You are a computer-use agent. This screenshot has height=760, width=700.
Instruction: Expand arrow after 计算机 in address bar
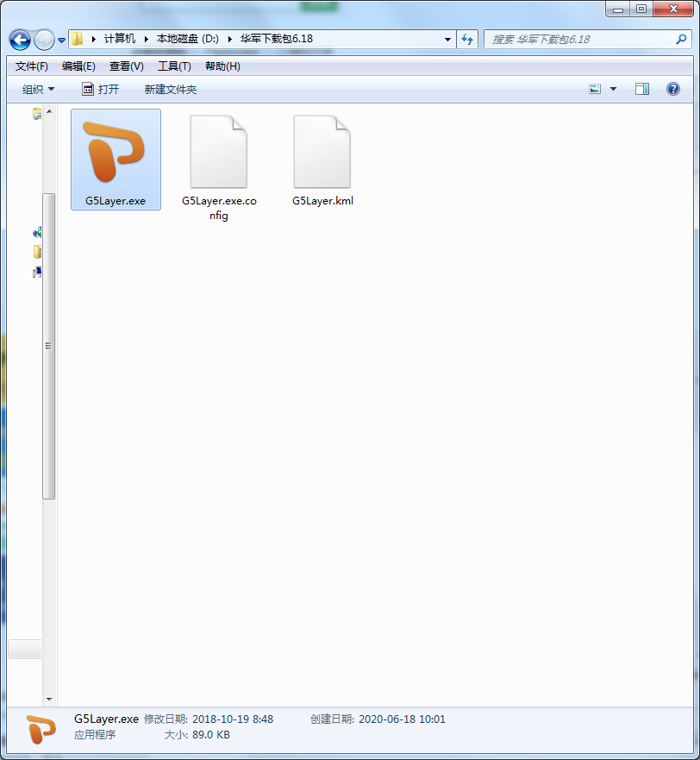[x=146, y=39]
